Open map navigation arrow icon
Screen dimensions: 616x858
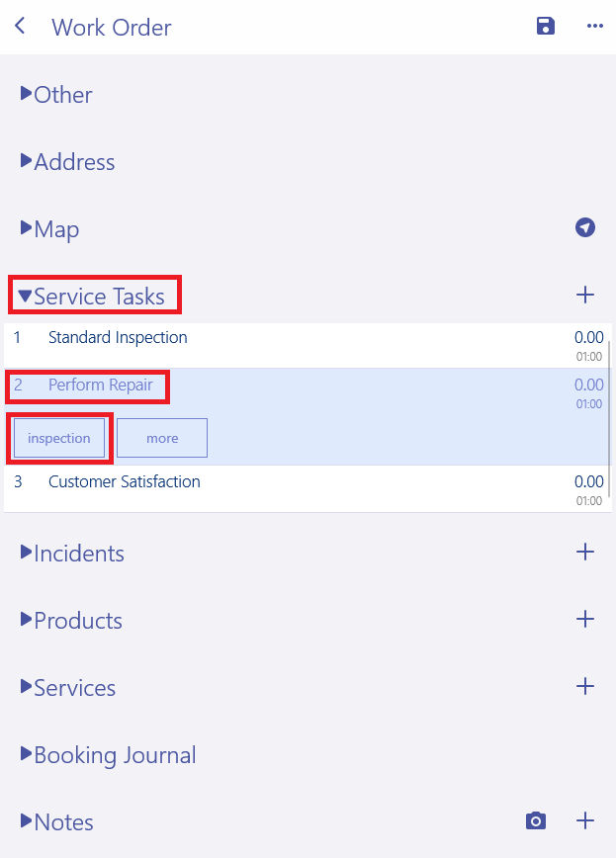click(585, 228)
